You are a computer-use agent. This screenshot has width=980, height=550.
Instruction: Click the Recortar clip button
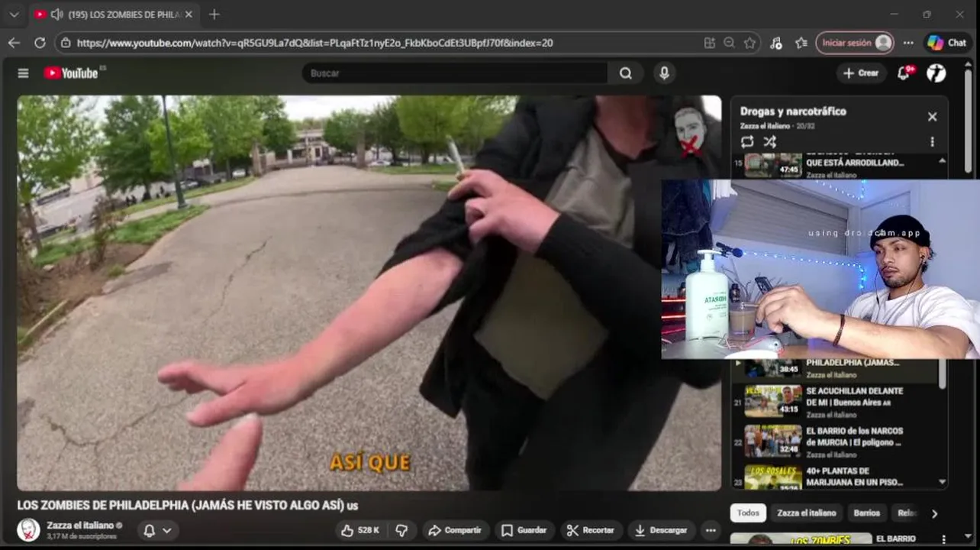pos(591,530)
